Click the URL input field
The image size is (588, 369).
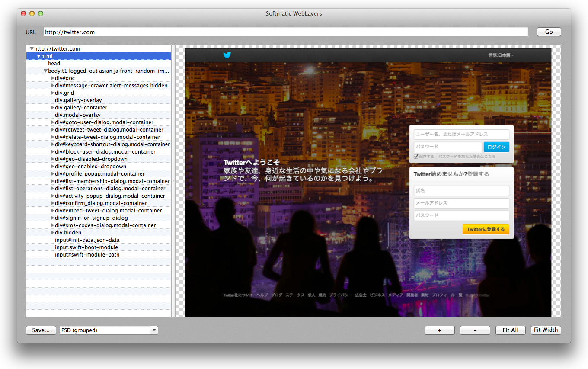(285, 32)
